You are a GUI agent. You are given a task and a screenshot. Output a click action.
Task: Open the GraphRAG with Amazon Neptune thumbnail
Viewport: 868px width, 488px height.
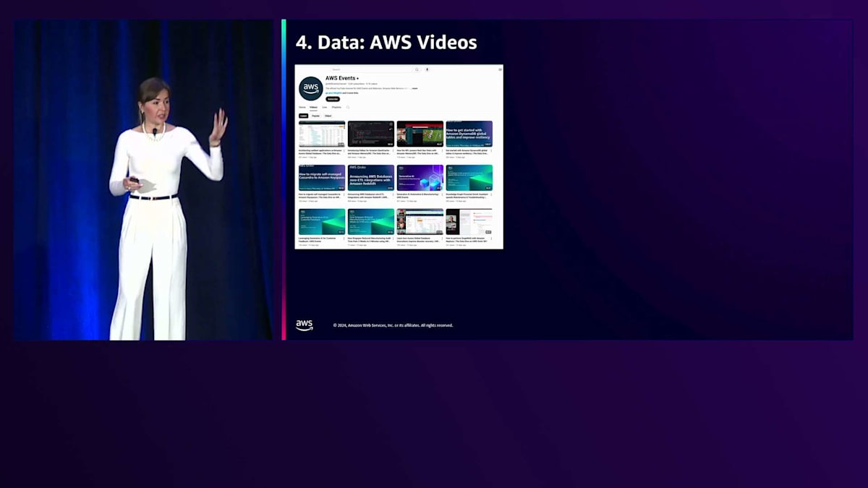pyautogui.click(x=469, y=222)
